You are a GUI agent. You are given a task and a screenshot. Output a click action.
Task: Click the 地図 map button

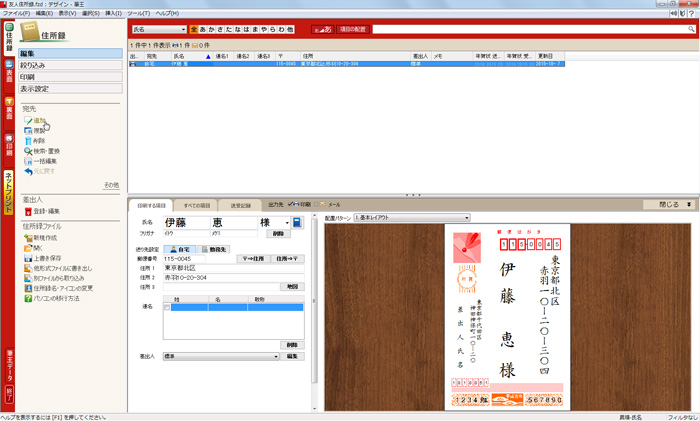point(292,286)
